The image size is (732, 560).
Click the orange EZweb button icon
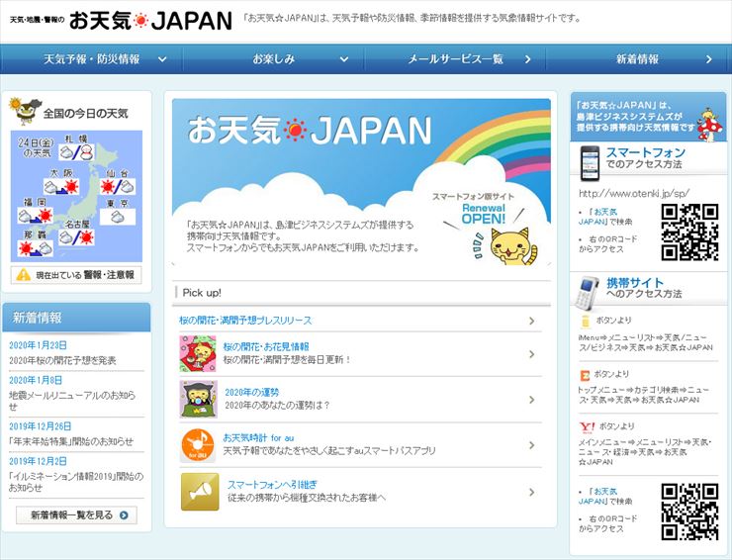585,375
